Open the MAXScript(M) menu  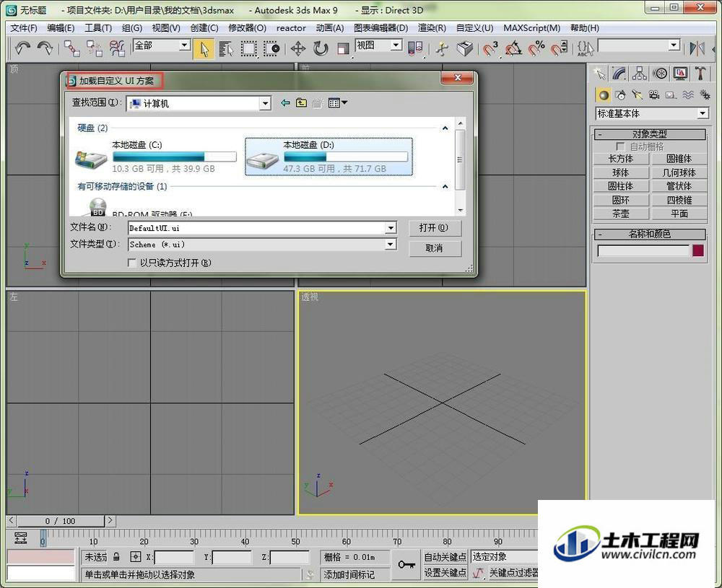(x=532, y=28)
